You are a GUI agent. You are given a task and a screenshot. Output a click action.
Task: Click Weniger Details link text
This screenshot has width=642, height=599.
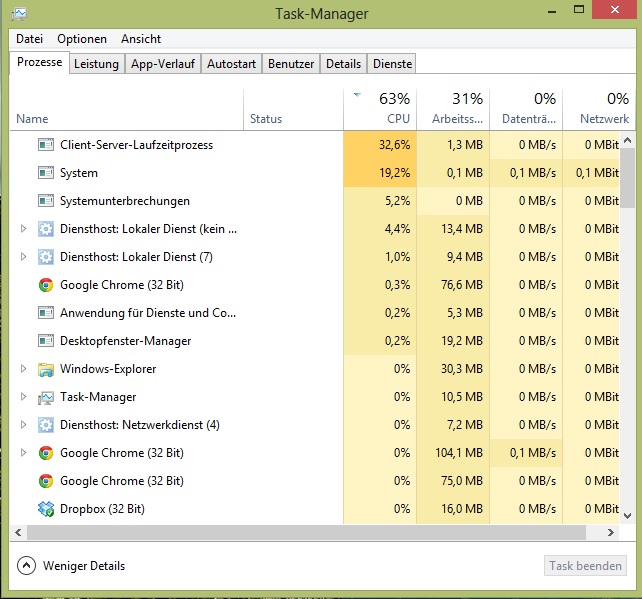84,566
